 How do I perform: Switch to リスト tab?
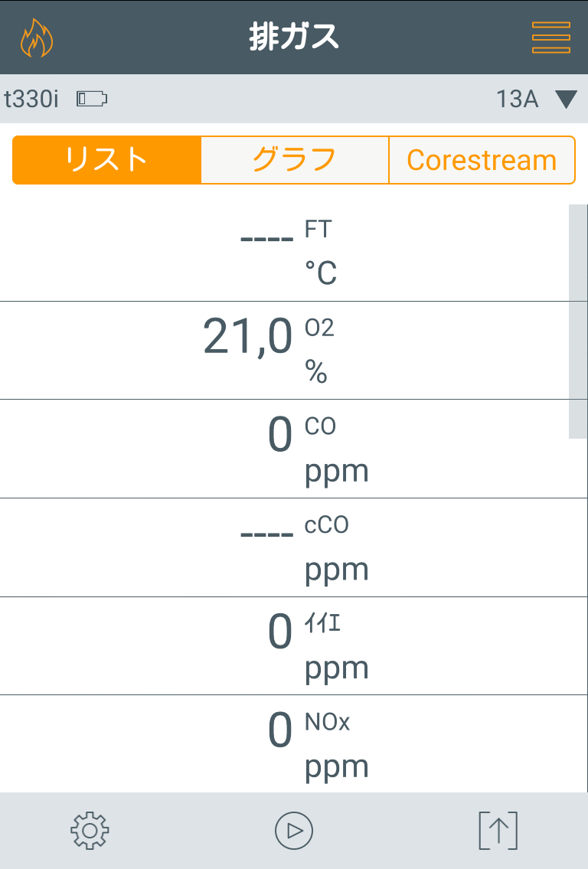click(107, 160)
